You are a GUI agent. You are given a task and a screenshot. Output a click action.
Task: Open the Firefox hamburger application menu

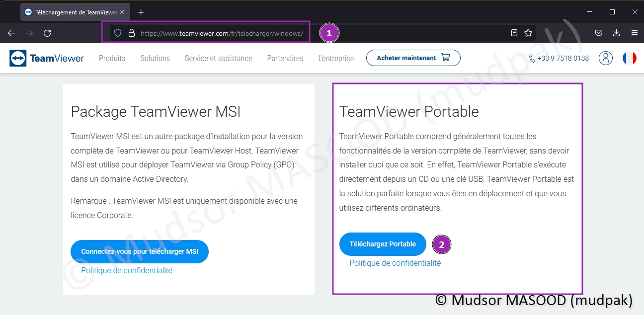[635, 33]
